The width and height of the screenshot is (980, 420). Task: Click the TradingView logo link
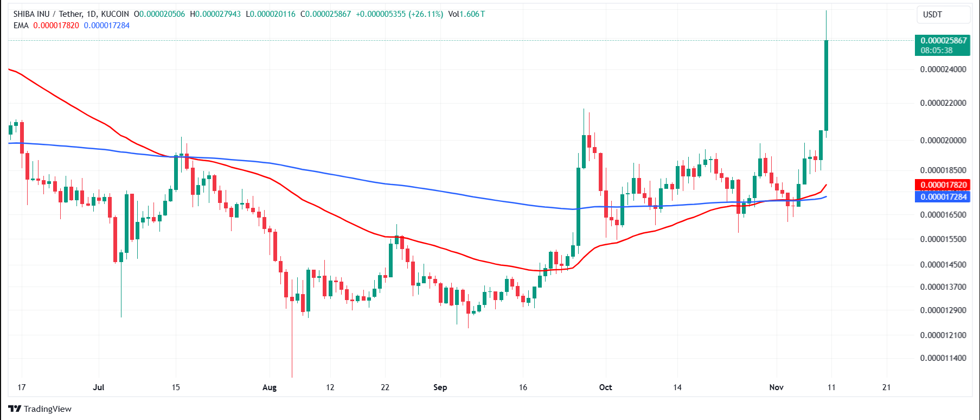[x=40, y=409]
